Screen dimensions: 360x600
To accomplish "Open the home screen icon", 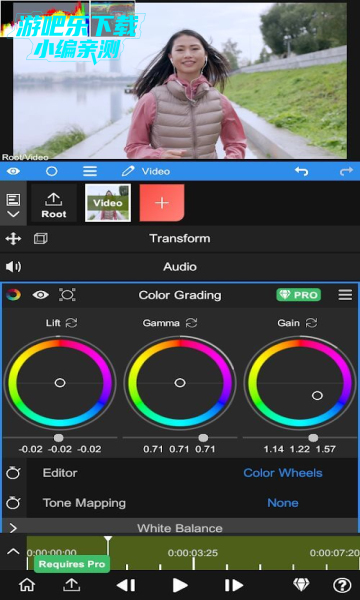I will [27, 585].
